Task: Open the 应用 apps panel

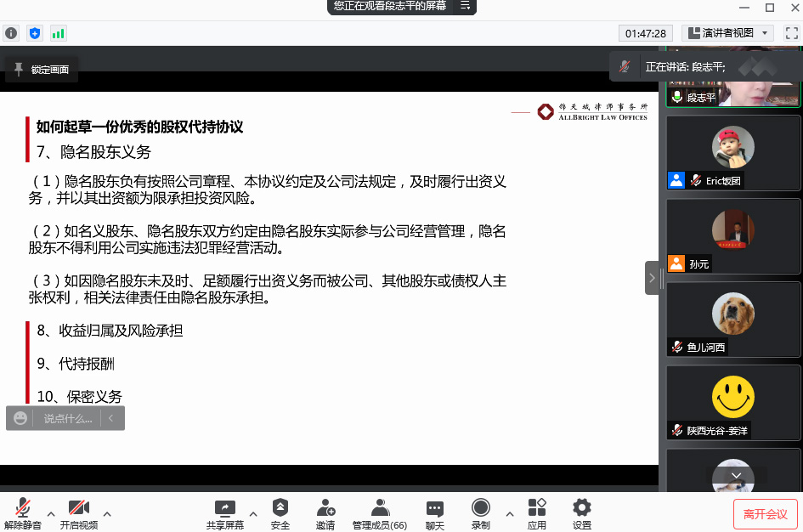Action: [x=537, y=512]
